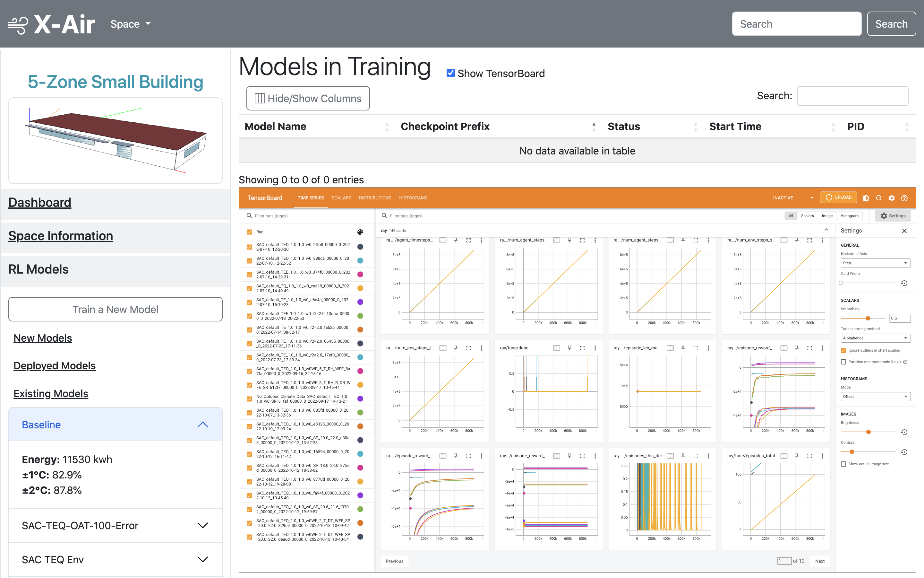Switch to HISTOGRAMS tab
The width and height of the screenshot is (924, 578).
tap(413, 198)
